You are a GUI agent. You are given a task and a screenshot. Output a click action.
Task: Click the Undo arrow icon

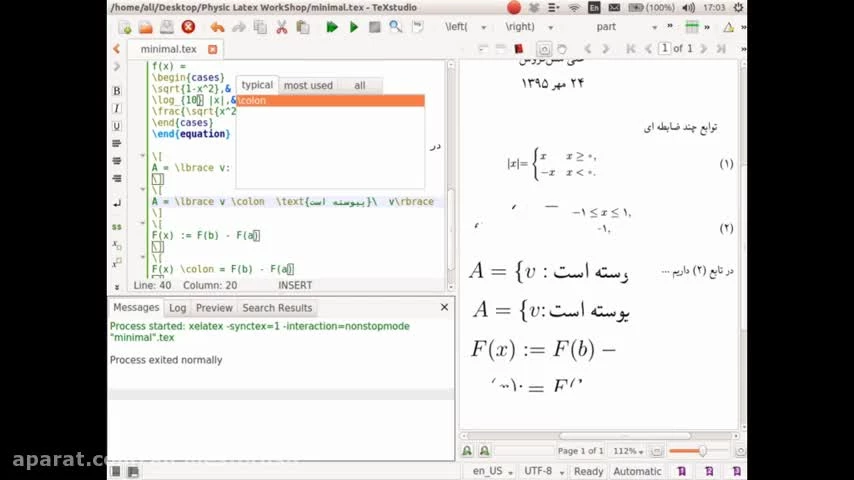217,27
